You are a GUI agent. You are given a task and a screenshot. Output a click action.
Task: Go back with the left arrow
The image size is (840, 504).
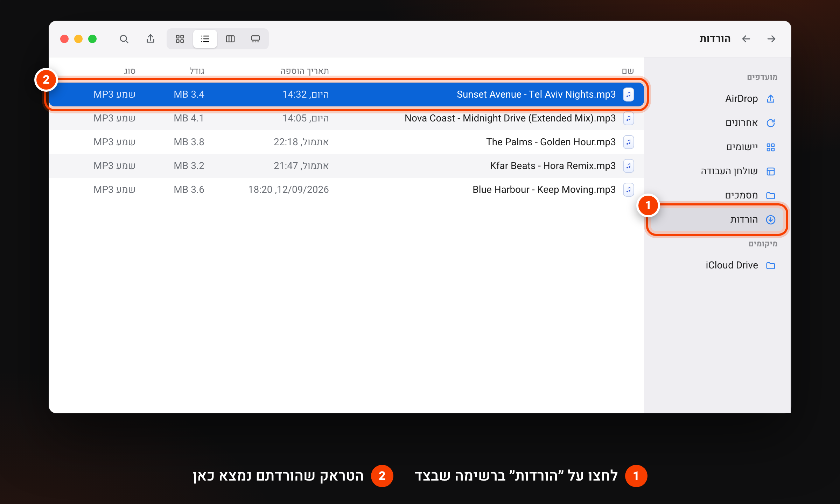coord(746,39)
